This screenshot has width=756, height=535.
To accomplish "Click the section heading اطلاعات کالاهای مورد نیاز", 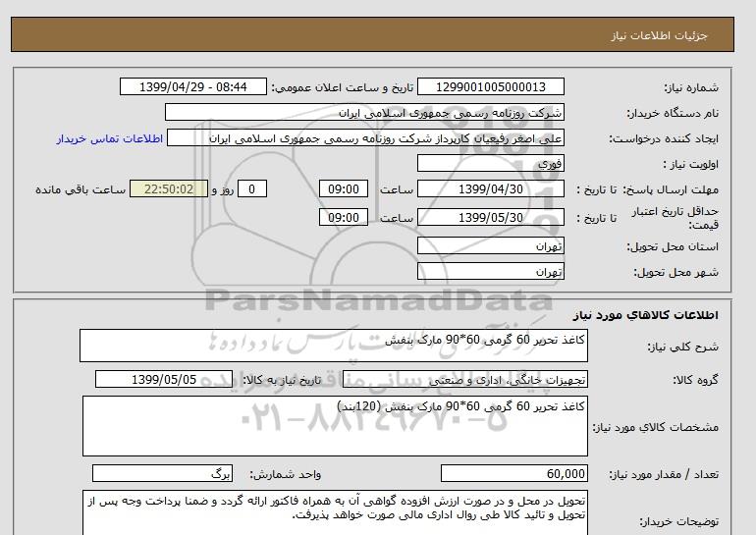I will point(646,315).
